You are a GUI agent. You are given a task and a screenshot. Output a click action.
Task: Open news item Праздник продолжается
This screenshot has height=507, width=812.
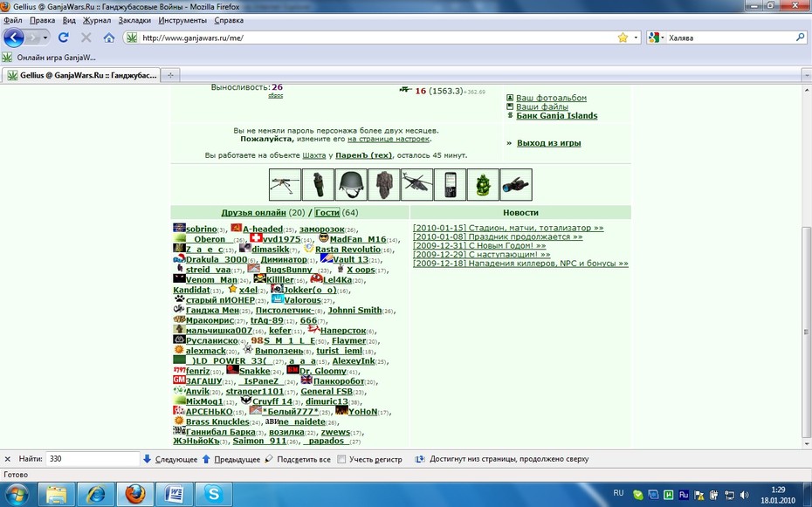pos(498,236)
